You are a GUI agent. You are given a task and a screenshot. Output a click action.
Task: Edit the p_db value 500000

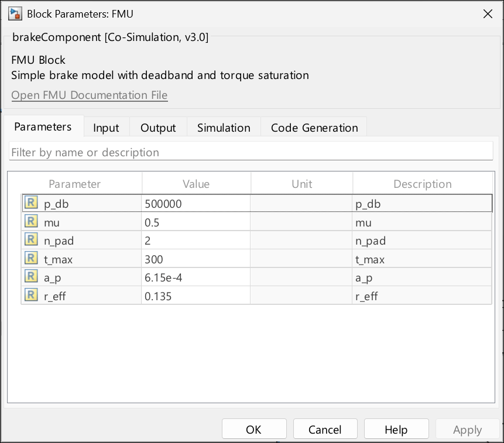point(196,204)
